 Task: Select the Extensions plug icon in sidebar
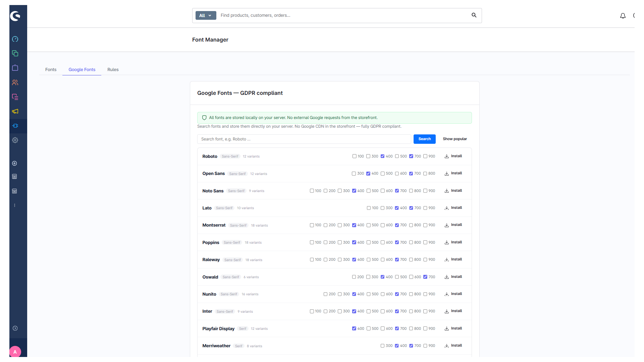point(15,126)
